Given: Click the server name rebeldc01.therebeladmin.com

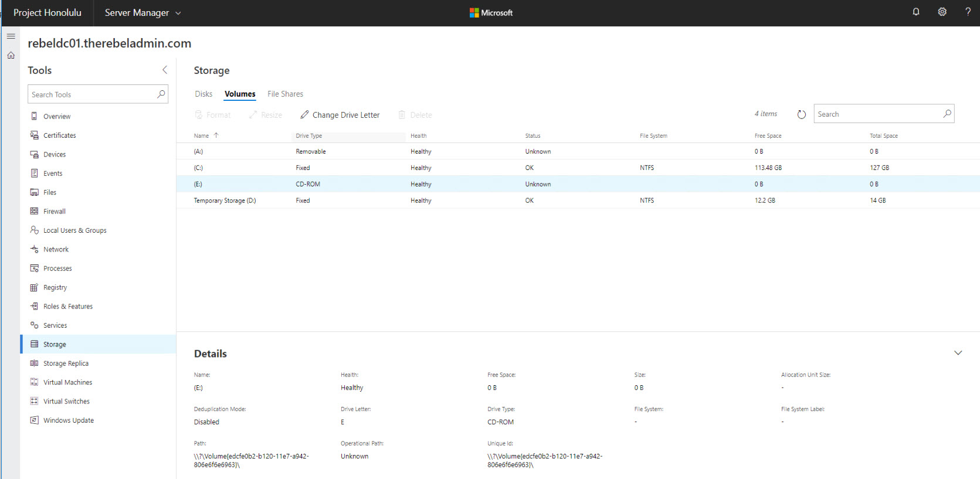Looking at the screenshot, I should pos(110,43).
